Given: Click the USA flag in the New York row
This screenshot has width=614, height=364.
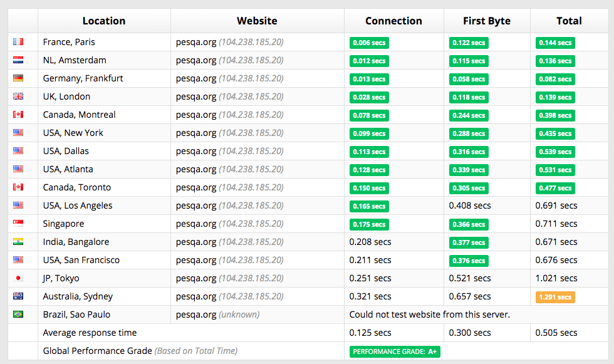Looking at the screenshot, I should pyautogui.click(x=18, y=132).
